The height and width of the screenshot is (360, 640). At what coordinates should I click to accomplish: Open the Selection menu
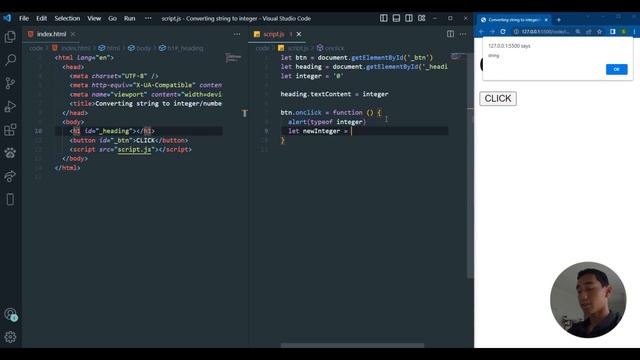click(67, 18)
